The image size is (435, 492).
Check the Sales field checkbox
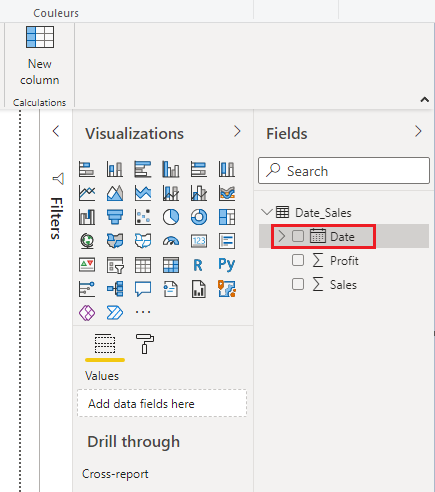pyautogui.click(x=298, y=284)
